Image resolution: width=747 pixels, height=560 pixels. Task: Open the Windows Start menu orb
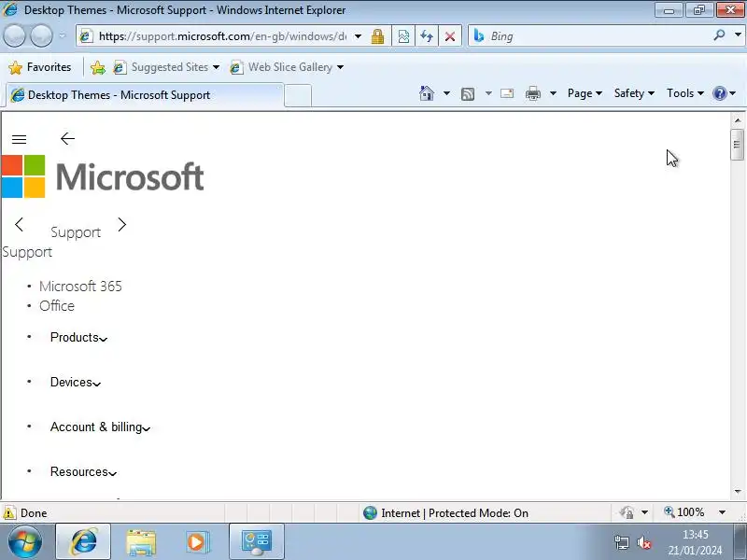point(25,541)
